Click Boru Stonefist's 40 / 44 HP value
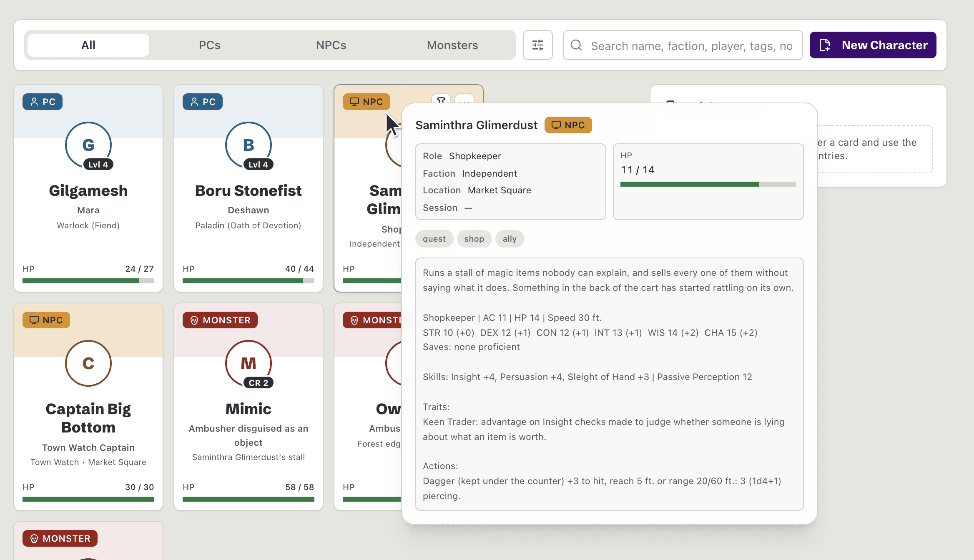 pos(299,269)
